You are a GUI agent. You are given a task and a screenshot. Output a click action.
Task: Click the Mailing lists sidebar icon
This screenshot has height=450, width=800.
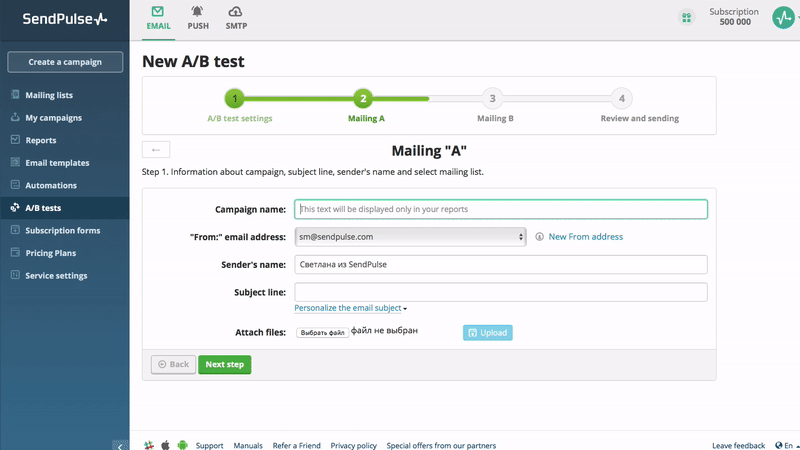[15, 94]
